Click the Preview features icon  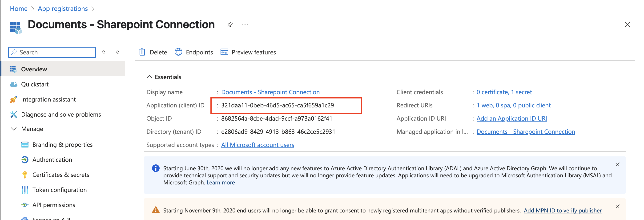coord(225,52)
